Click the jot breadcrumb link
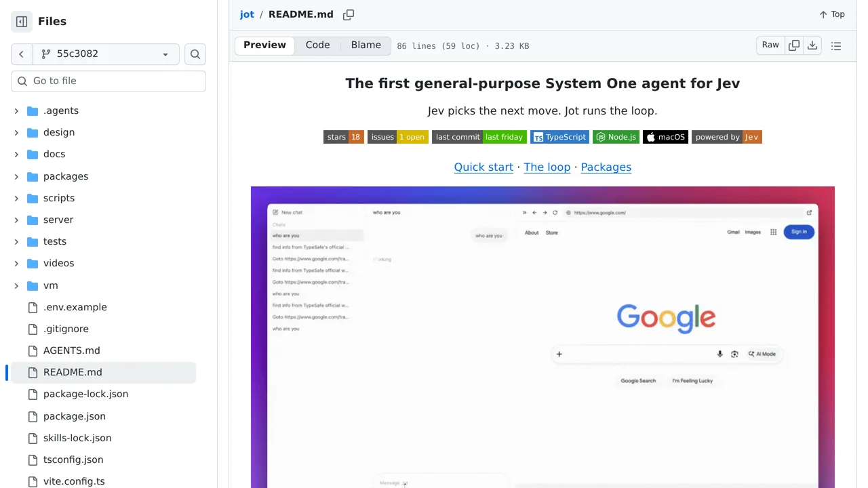 tap(247, 14)
